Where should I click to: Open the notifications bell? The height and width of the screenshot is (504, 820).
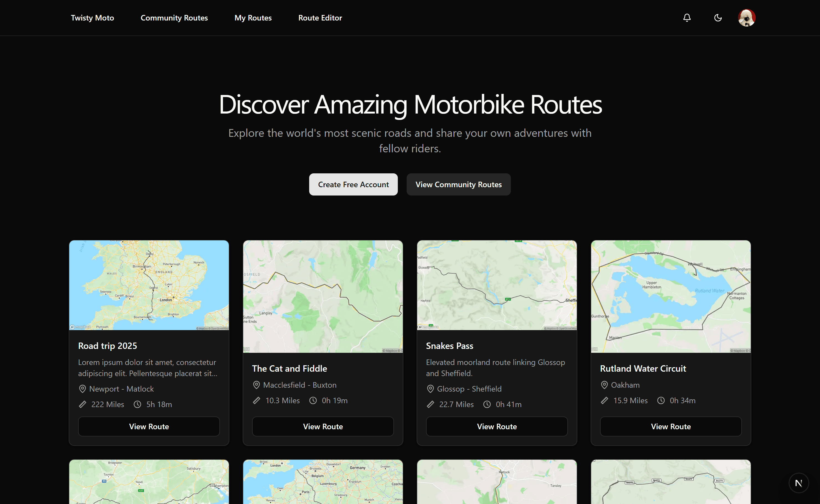[x=687, y=18]
